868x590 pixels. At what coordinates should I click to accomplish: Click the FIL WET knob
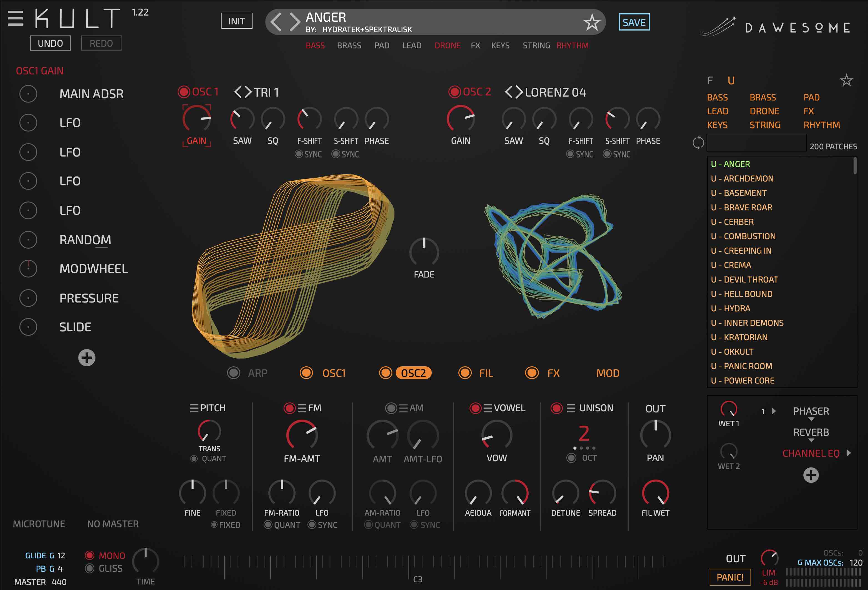click(655, 493)
